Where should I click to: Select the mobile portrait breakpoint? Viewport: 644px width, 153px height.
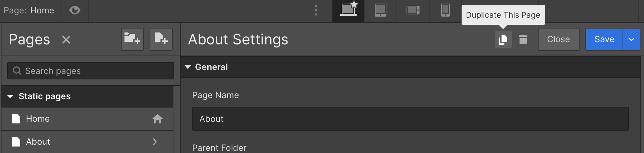click(445, 11)
